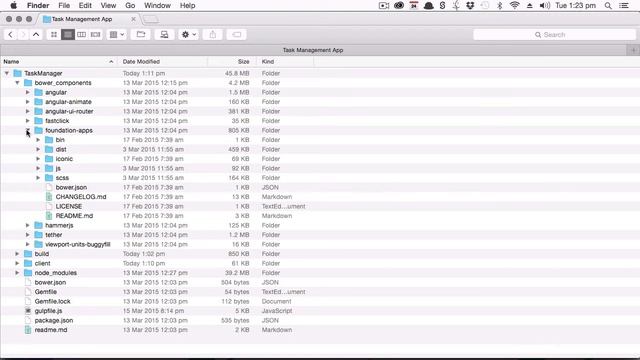
Task: Select the js folder icon
Action: [49, 168]
